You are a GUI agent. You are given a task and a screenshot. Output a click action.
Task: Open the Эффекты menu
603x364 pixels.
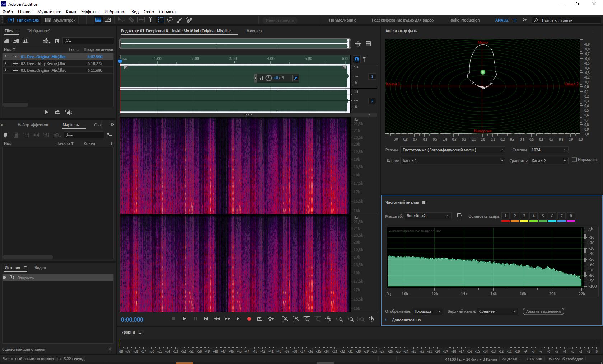[x=90, y=12]
